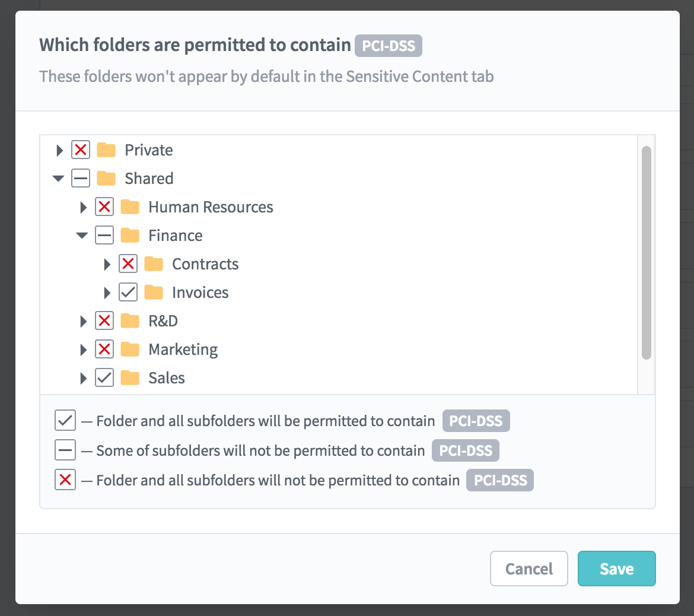Viewport: 694px width, 616px height.
Task: Toggle the Sales folder checkbox
Action: pyautogui.click(x=104, y=378)
